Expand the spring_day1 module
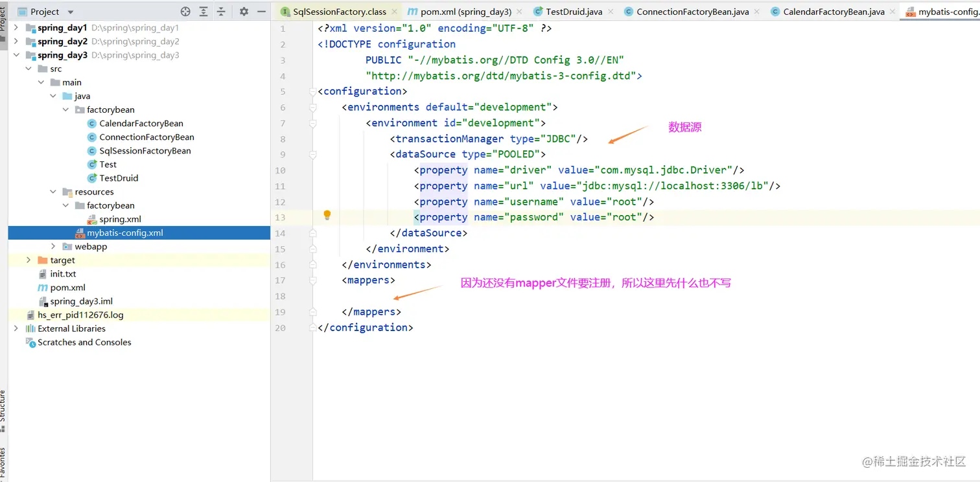 pos(16,28)
